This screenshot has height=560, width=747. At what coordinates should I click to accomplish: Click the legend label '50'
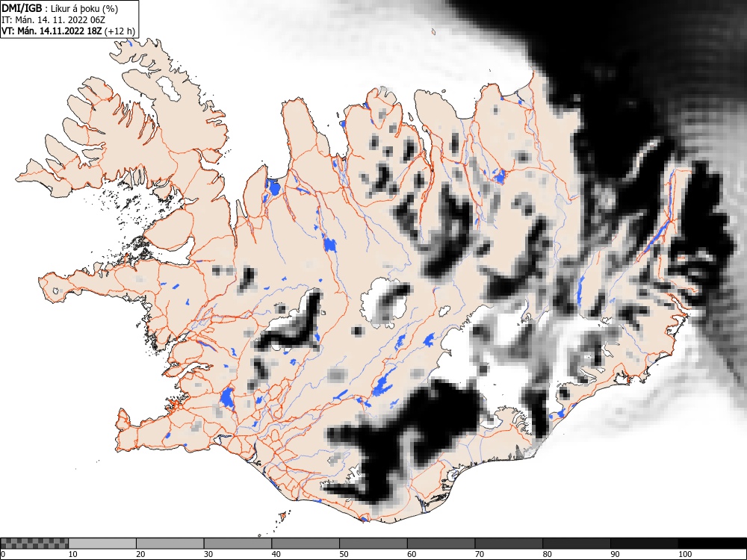pyautogui.click(x=344, y=554)
